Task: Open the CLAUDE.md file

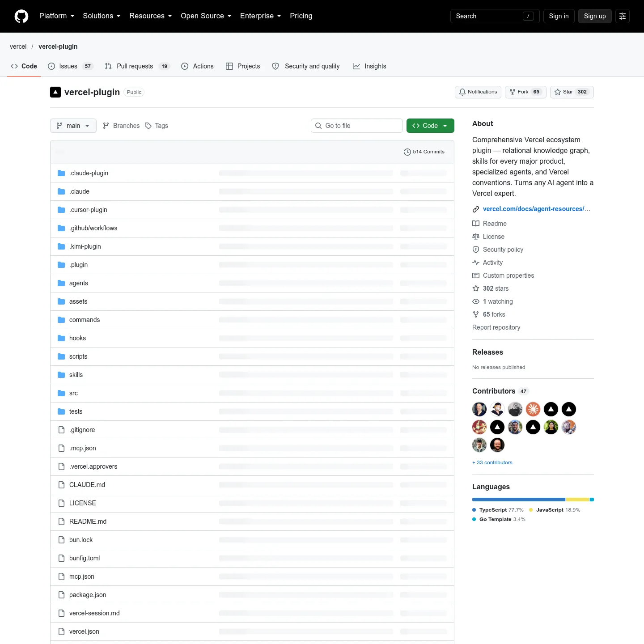Action: click(x=87, y=485)
